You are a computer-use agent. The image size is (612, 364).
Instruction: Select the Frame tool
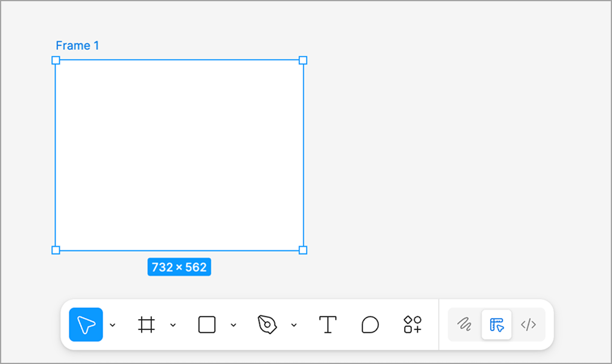point(146,325)
